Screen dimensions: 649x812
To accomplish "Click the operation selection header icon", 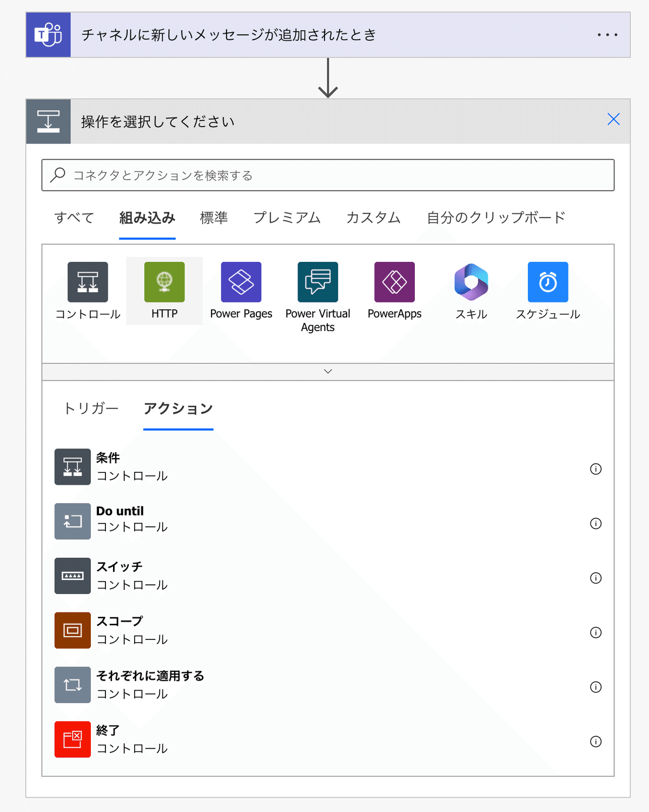I will (48, 121).
